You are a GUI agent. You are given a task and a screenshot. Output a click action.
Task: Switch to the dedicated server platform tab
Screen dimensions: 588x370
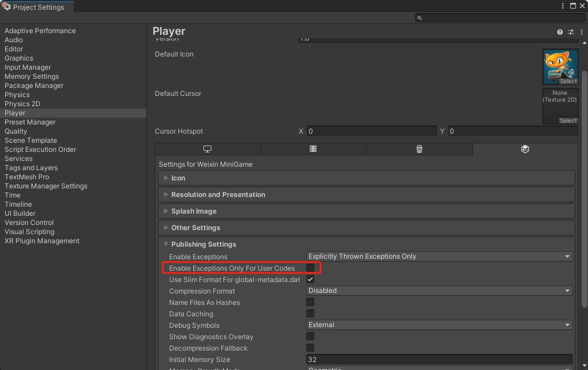tap(313, 149)
